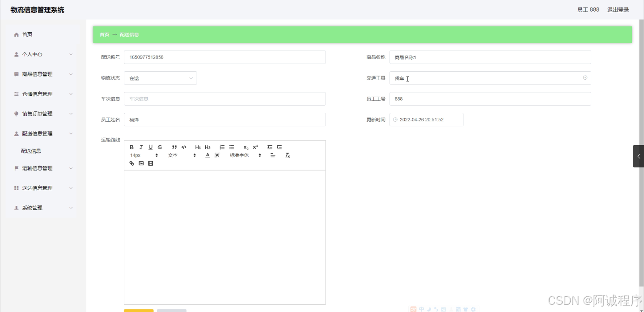Toggle subscript formatting in the editor

click(245, 147)
